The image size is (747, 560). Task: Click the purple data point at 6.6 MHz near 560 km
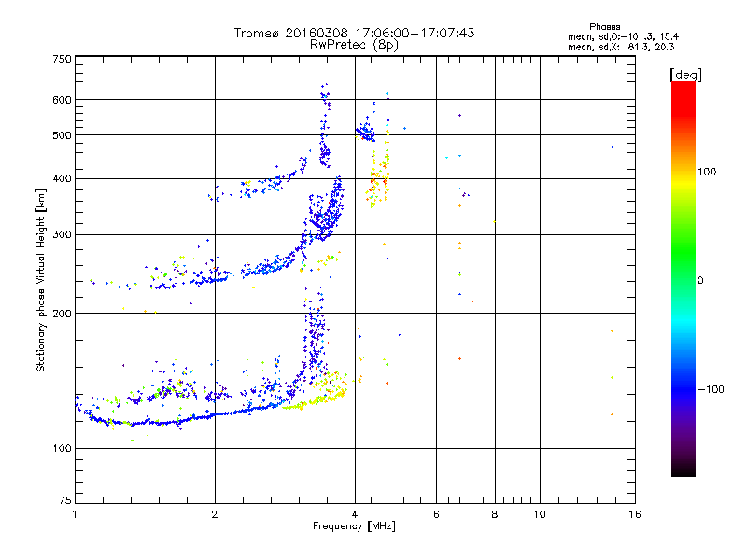click(x=459, y=115)
